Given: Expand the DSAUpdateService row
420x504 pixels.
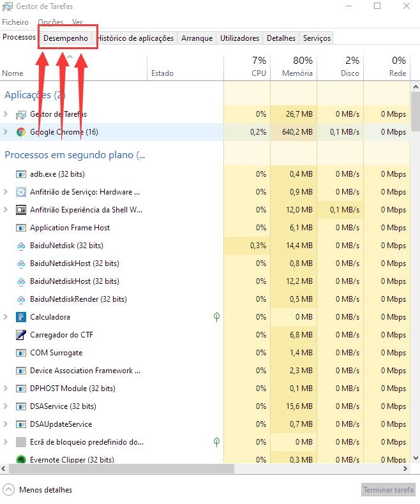Looking at the screenshot, I should coord(6,424).
